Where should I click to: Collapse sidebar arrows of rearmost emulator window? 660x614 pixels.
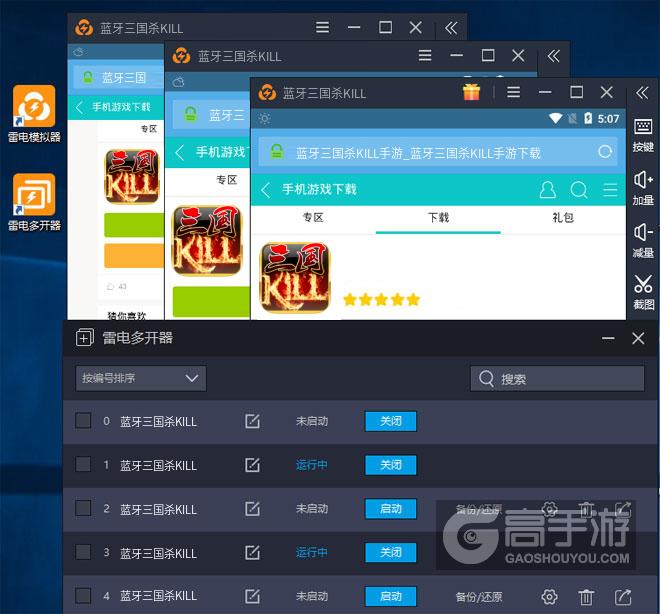[451, 28]
